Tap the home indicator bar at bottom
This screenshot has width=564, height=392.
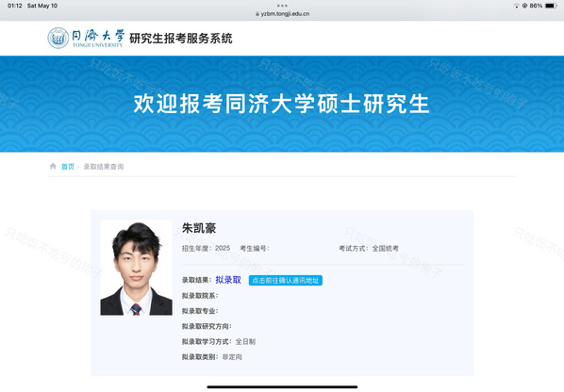[282, 387]
